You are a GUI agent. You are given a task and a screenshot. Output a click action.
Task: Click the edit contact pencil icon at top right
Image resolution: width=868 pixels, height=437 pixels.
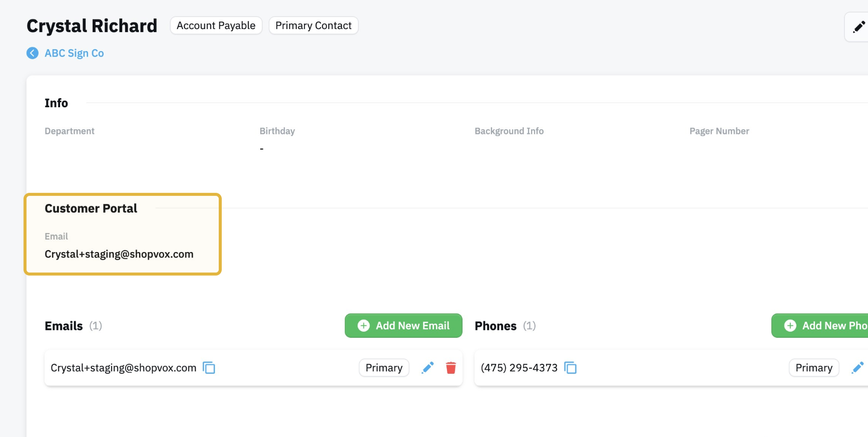point(859,27)
